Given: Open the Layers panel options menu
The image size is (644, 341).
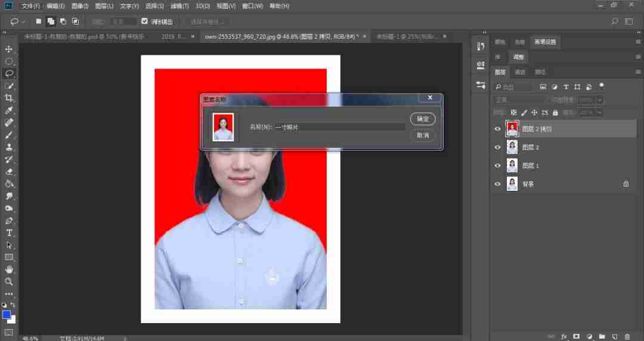Looking at the screenshot, I should pos(638,72).
